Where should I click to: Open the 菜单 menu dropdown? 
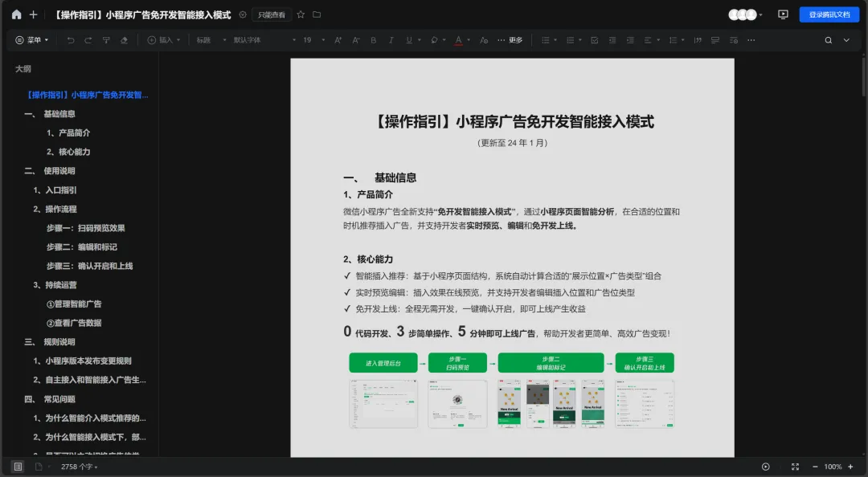[32, 40]
